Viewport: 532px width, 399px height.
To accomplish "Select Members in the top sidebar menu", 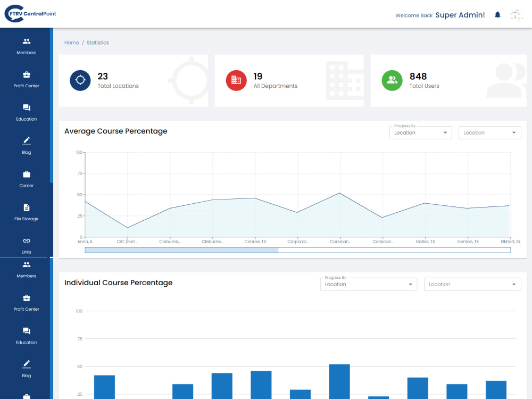I will point(27,46).
